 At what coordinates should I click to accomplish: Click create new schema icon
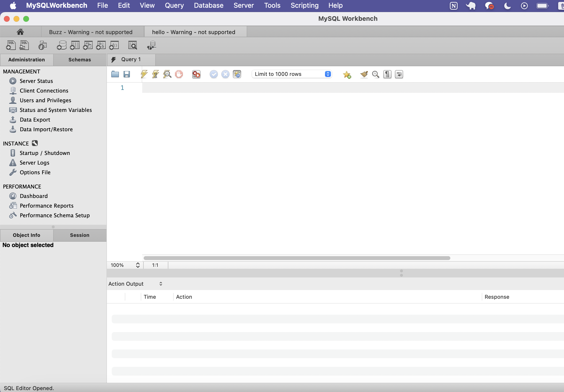(x=61, y=45)
